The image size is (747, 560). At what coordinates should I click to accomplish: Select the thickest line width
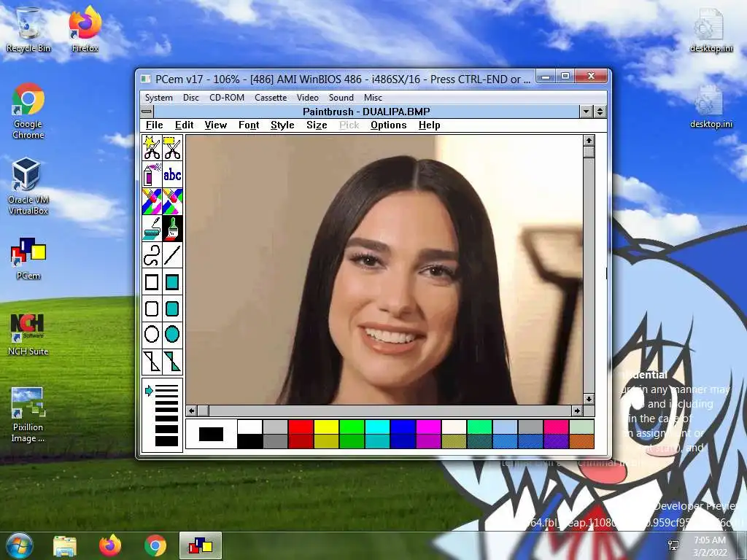(x=166, y=441)
